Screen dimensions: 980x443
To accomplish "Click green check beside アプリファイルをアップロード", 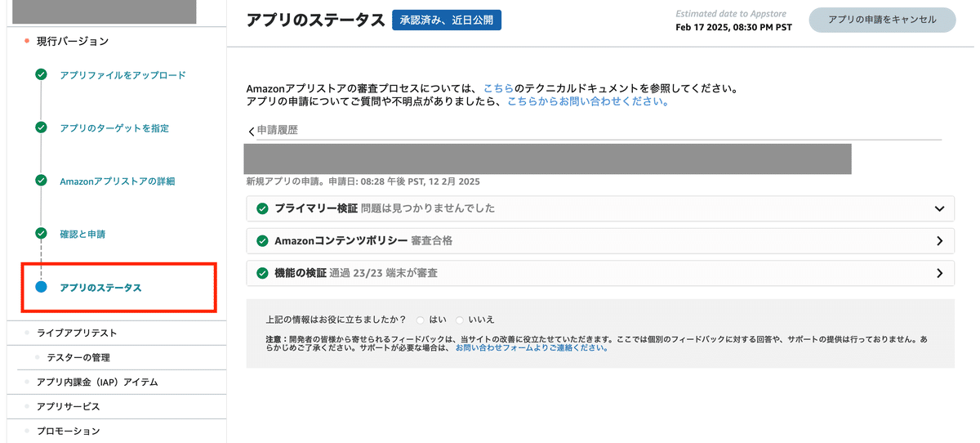I will 41,75.
